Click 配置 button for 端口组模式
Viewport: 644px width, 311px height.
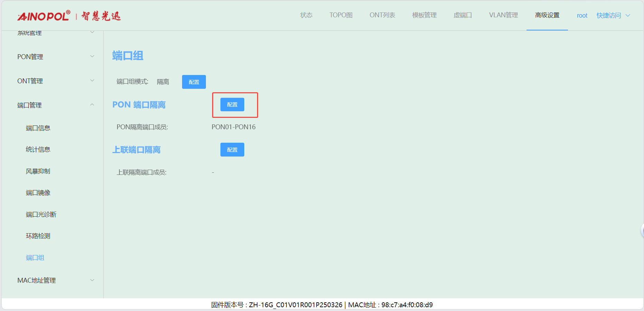[x=194, y=82]
